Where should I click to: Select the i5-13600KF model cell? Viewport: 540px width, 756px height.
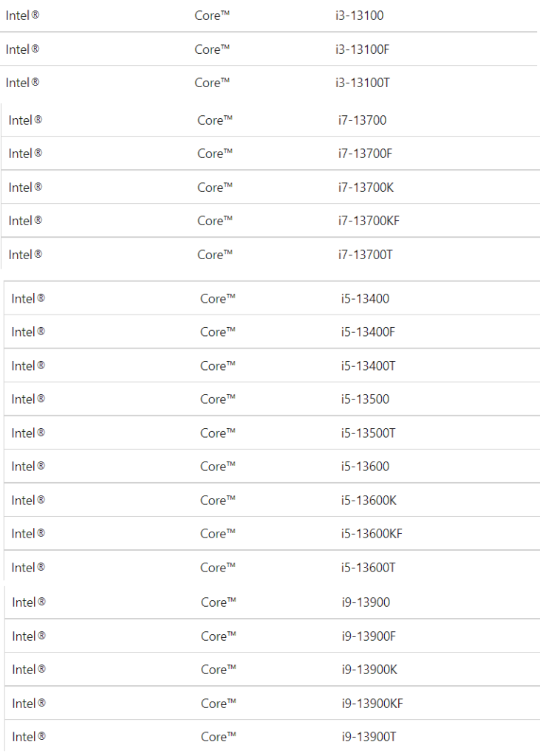[x=372, y=534]
